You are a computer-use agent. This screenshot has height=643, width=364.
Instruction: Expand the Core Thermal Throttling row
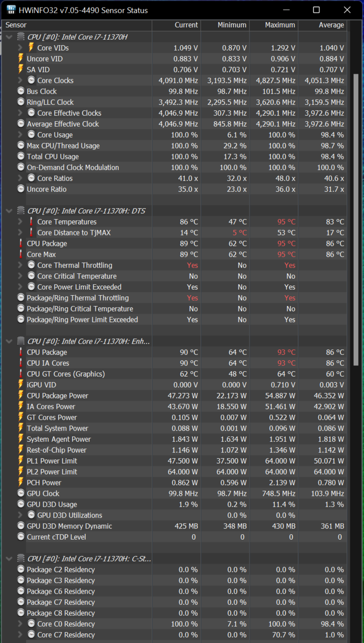[20, 265]
